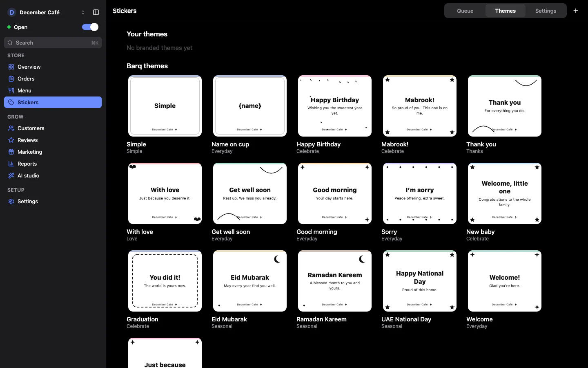Click the Settings gear icon in sidebar
Viewport: 588px width, 368px height.
11,201
